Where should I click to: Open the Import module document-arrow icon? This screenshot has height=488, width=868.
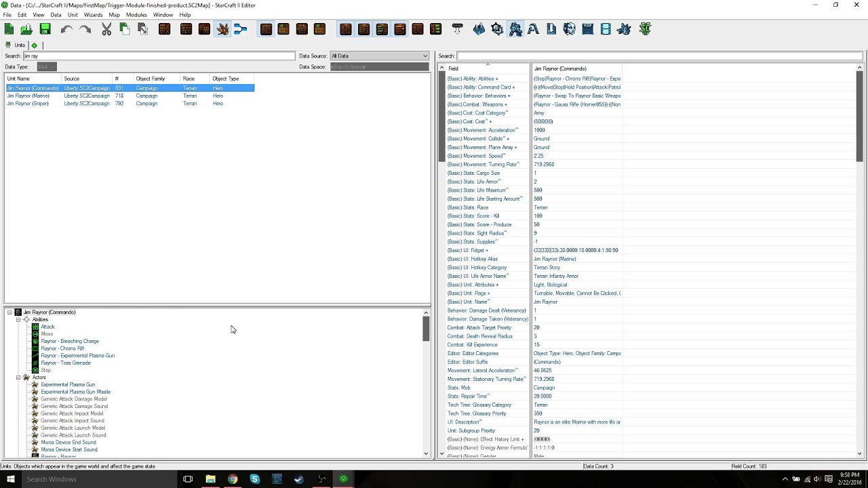coord(551,29)
